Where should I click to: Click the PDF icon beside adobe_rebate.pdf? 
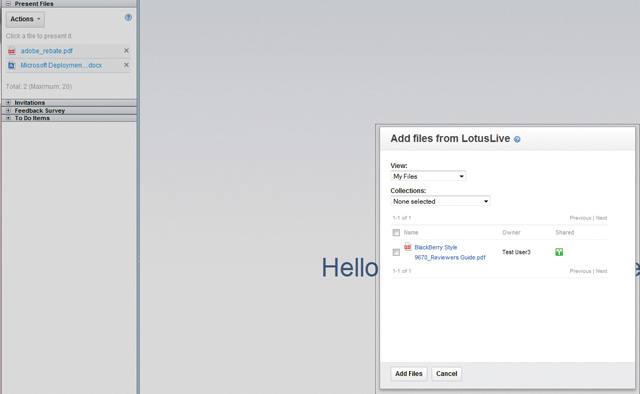[12, 51]
